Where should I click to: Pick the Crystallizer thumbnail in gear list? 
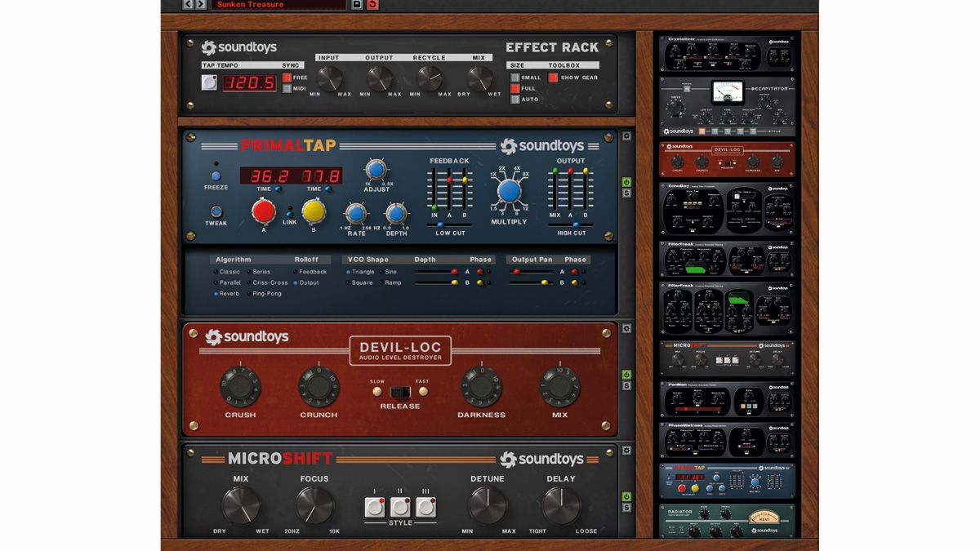[x=727, y=53]
